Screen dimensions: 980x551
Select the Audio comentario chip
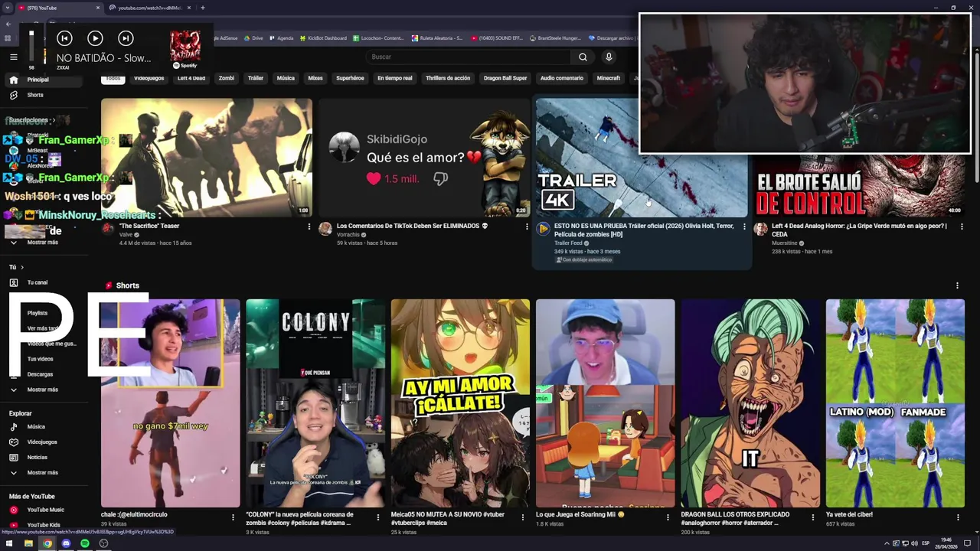click(x=562, y=78)
